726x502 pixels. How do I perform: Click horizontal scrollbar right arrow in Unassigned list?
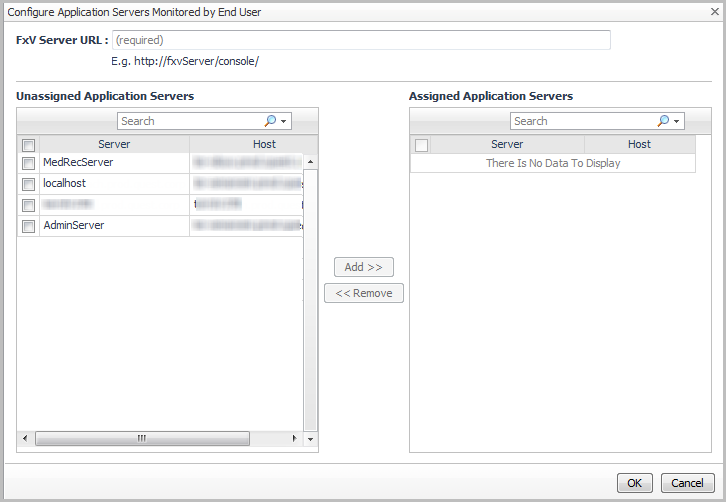click(x=294, y=439)
